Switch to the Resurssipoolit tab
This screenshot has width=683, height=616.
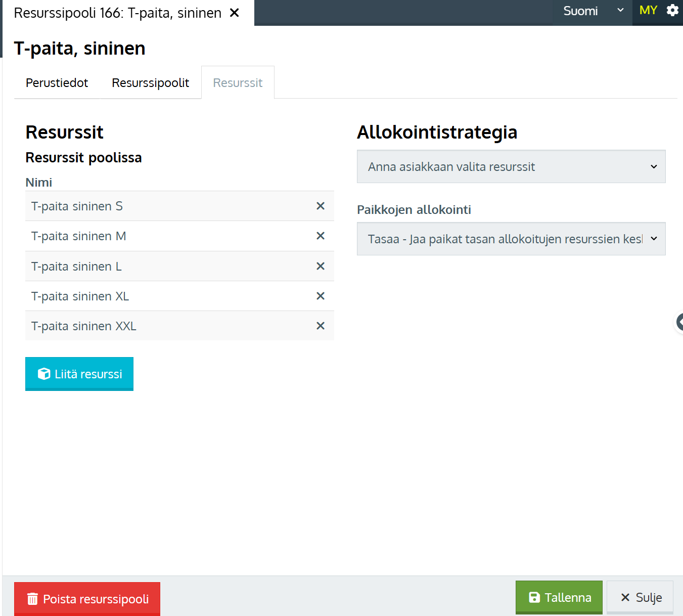coord(150,83)
